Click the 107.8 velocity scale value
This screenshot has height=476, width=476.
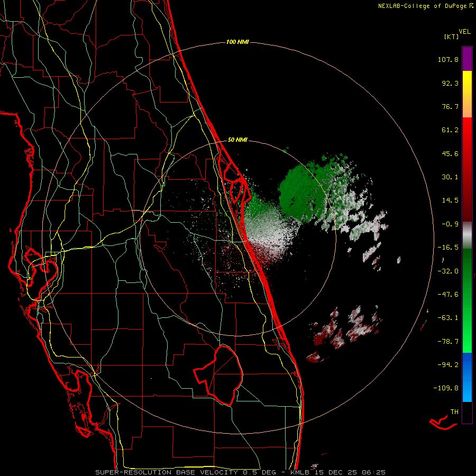pos(448,59)
